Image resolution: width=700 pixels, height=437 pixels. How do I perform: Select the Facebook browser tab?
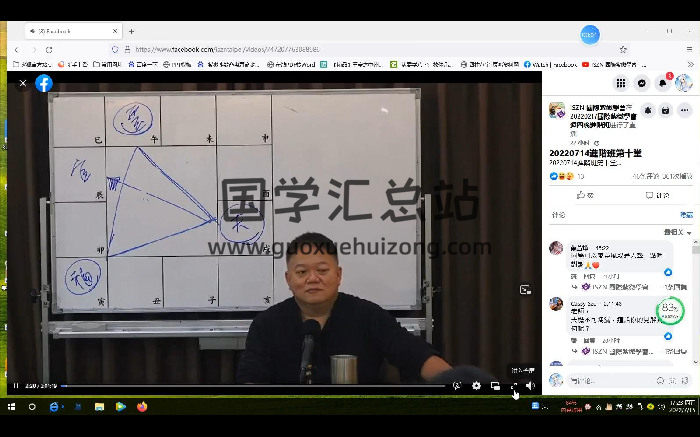(x=72, y=31)
